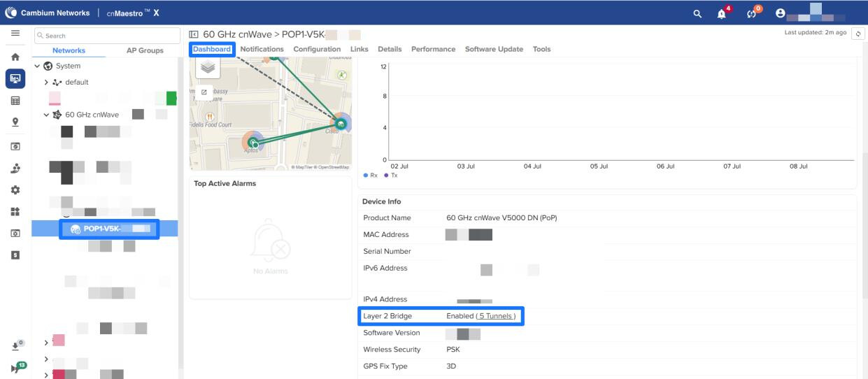Collapse the tree panel via breadcrumb icon
Screen dimensions: 868x379
194,35
